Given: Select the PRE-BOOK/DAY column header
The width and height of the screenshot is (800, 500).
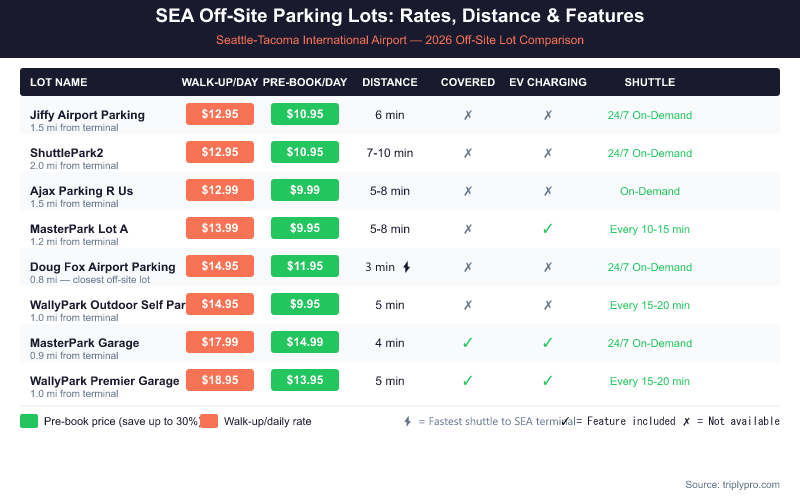Looking at the screenshot, I should tap(305, 82).
